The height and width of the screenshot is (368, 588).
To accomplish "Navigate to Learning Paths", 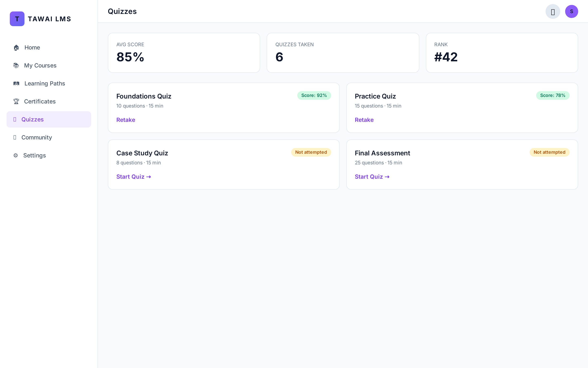I will coord(49,83).
